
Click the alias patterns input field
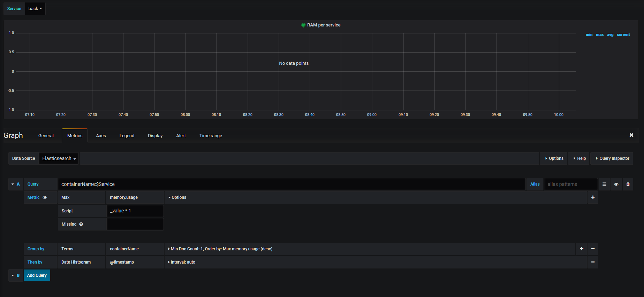(x=571, y=184)
